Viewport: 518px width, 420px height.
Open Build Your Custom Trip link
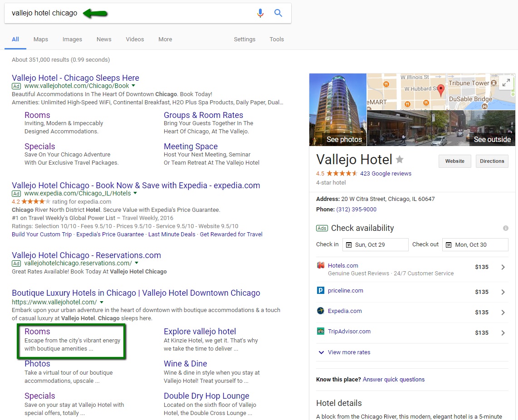pyautogui.click(x=42, y=234)
